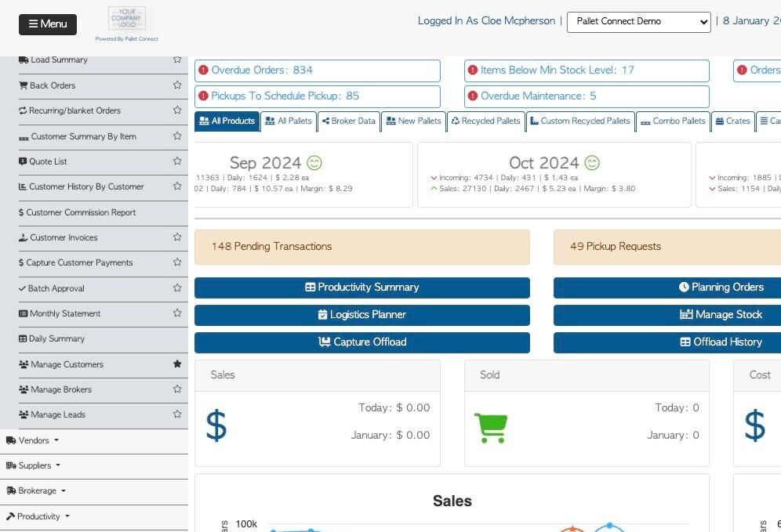
Task: Click Customer History chart icon
Action: click(x=23, y=186)
